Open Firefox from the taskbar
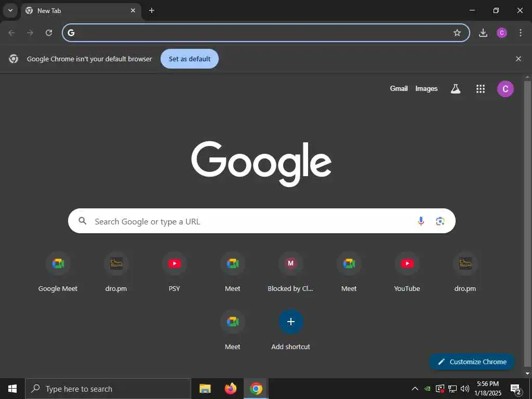 coord(230,389)
